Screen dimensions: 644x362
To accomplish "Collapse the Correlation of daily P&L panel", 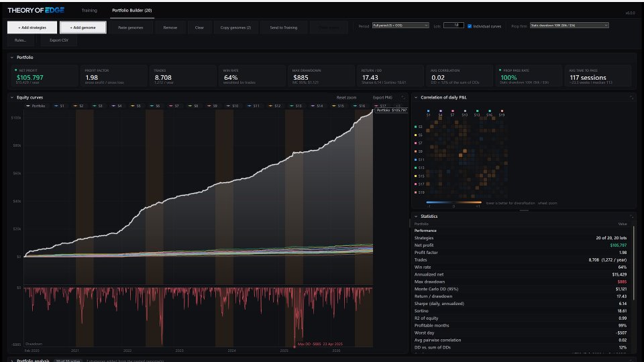I will (416, 98).
